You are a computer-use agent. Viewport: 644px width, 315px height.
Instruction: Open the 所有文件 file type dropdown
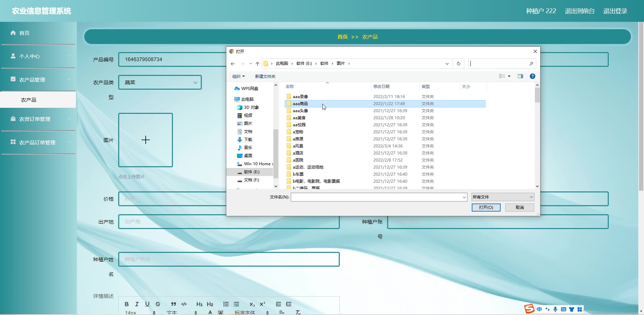tap(503, 197)
